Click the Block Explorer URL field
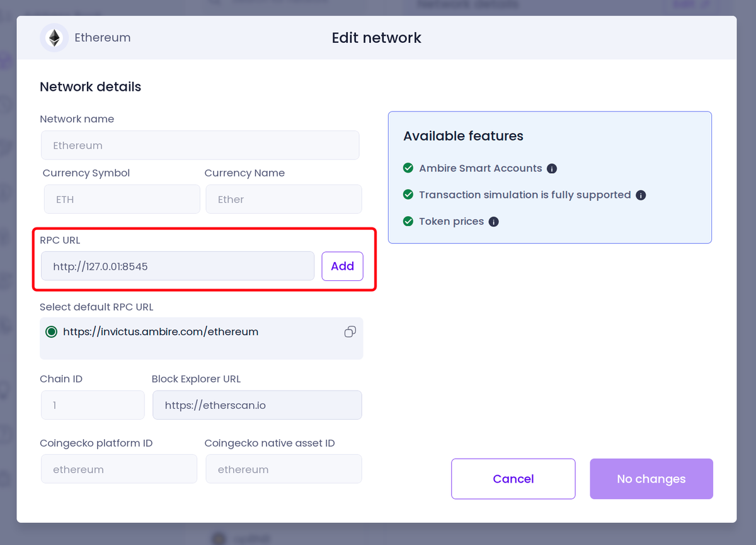Image resolution: width=756 pixels, height=545 pixels. (257, 405)
